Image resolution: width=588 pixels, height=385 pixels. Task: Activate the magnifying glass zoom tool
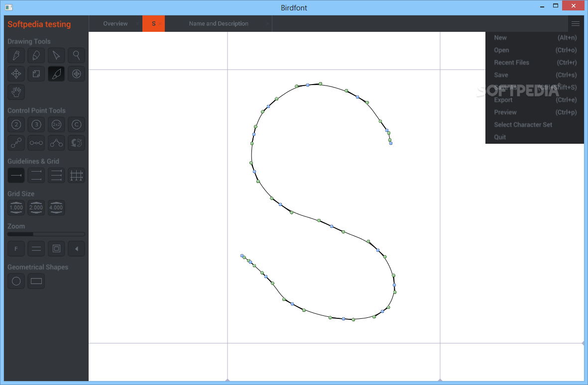77,55
